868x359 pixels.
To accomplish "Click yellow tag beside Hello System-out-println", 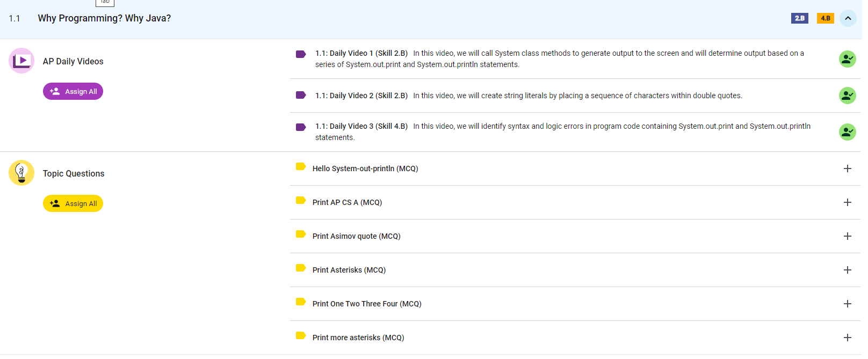I will pos(301,167).
